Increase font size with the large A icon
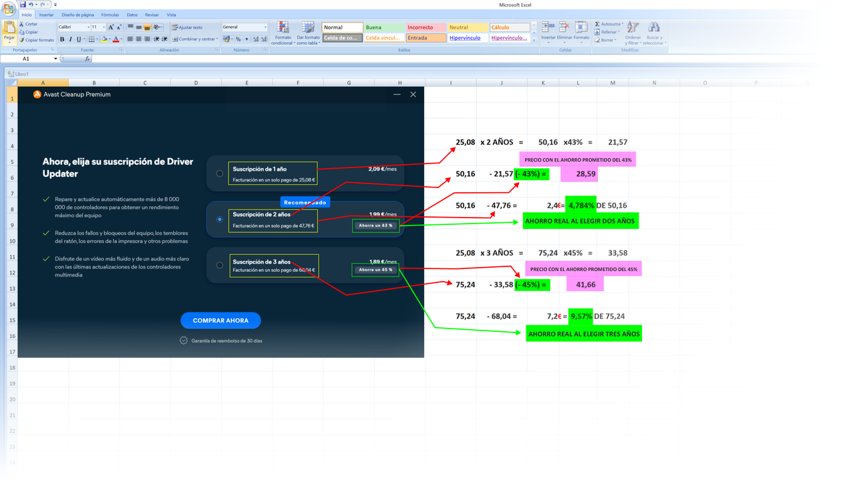The image size is (855, 504). [111, 27]
